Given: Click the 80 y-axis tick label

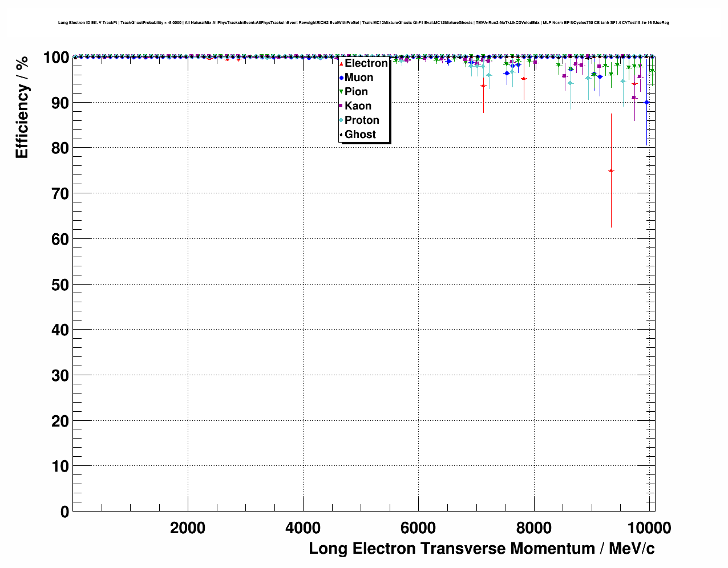Looking at the screenshot, I should (x=56, y=148).
